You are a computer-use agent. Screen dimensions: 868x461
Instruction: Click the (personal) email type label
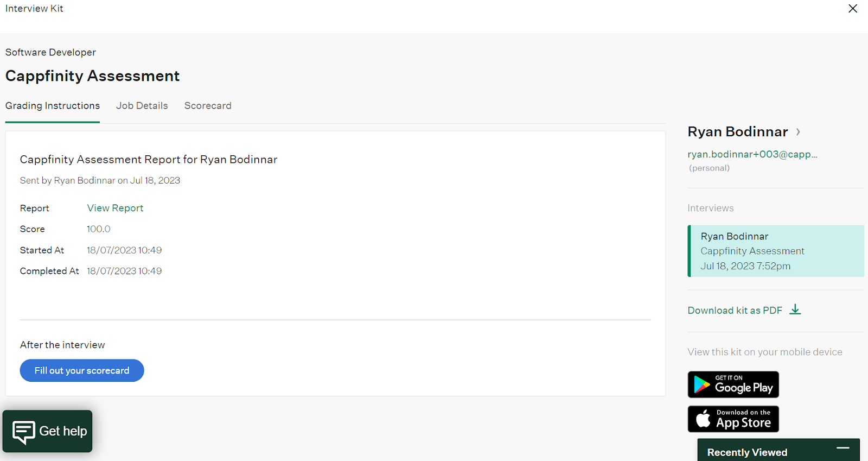[709, 168]
